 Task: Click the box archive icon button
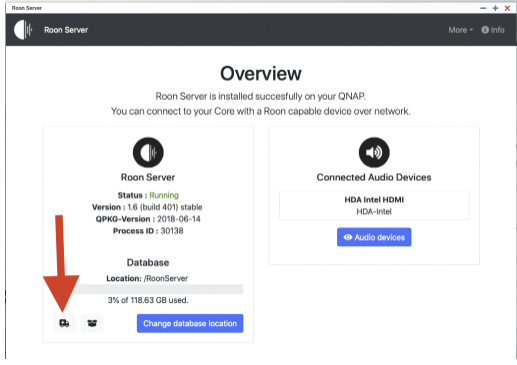point(92,323)
